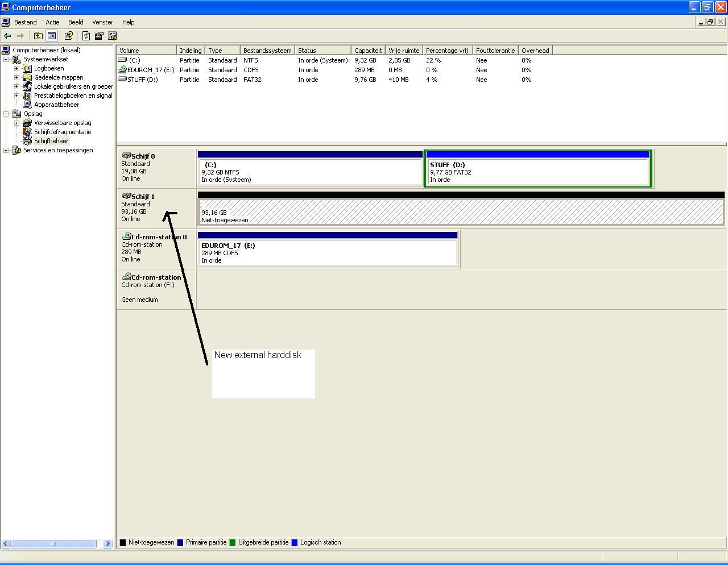Open the Beeld menu
This screenshot has height=565, width=728.
click(x=76, y=22)
